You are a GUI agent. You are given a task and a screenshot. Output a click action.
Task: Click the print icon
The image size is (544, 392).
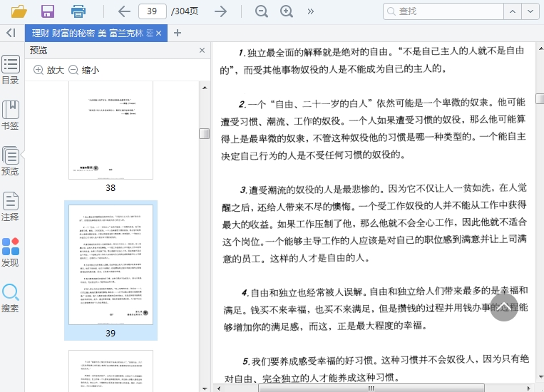click(78, 11)
